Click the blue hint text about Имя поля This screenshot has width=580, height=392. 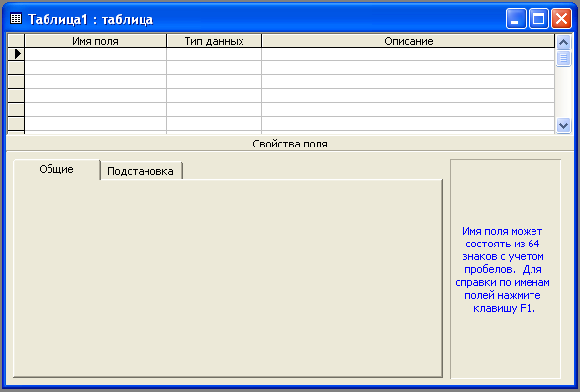pyautogui.click(x=503, y=269)
